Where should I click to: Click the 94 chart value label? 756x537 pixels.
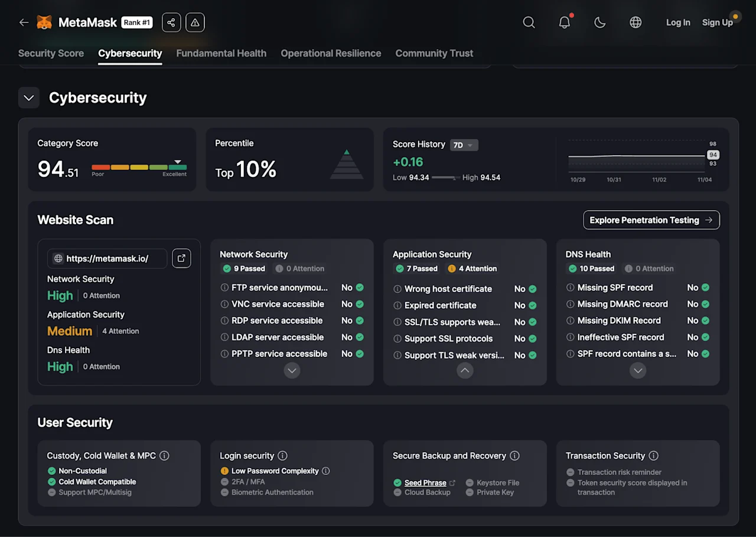[x=713, y=155]
